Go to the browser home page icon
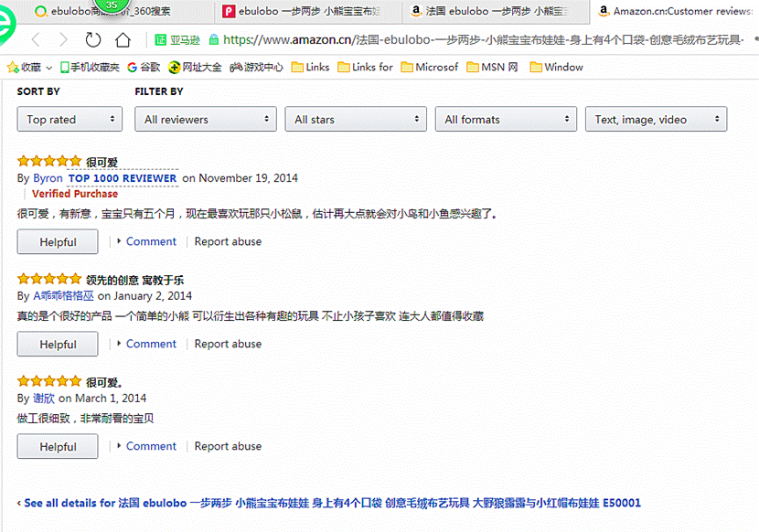The width and height of the screenshot is (759, 532). point(123,40)
